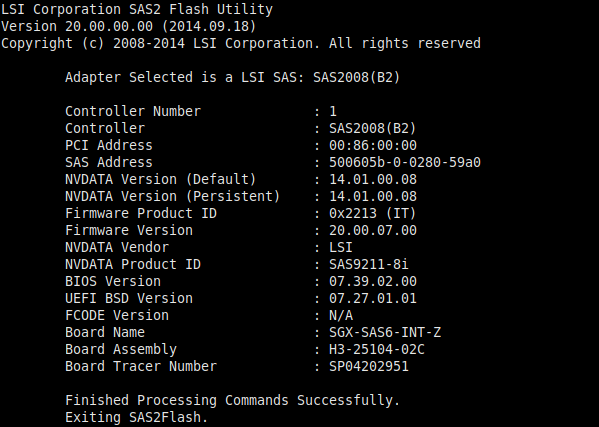Click the 'UEFI BSD Version' label
Image resolution: width=599 pixels, height=427 pixels.
[129, 298]
